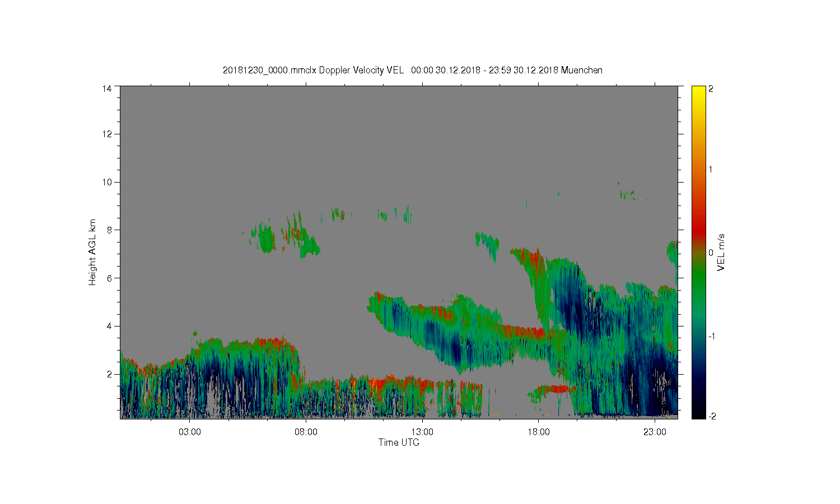Click the colorbar value label '1'
Viewport: 840px width, 504px height.
pyautogui.click(x=711, y=169)
